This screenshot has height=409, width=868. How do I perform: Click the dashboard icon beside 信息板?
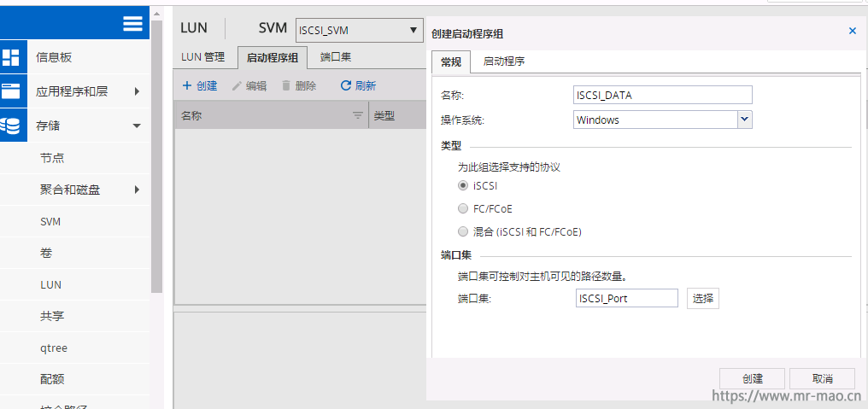pos(10,57)
